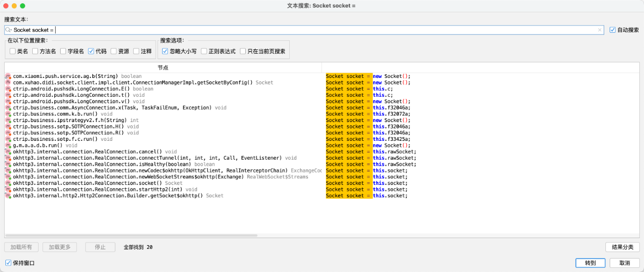Click the horizontal scrollbar under the results table
Image resolution: width=644 pixels, height=272 pixels.
(131, 235)
